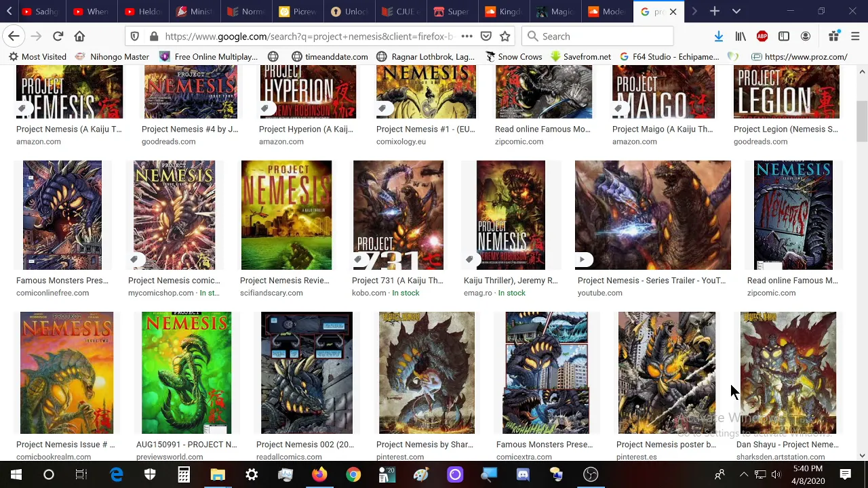The image size is (868, 488).
Task: Open the Firefox account icon
Action: point(806,36)
